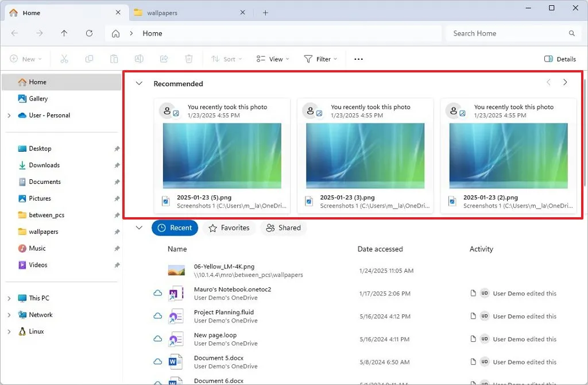
Task: Open the View options dropdown
Action: [272, 59]
